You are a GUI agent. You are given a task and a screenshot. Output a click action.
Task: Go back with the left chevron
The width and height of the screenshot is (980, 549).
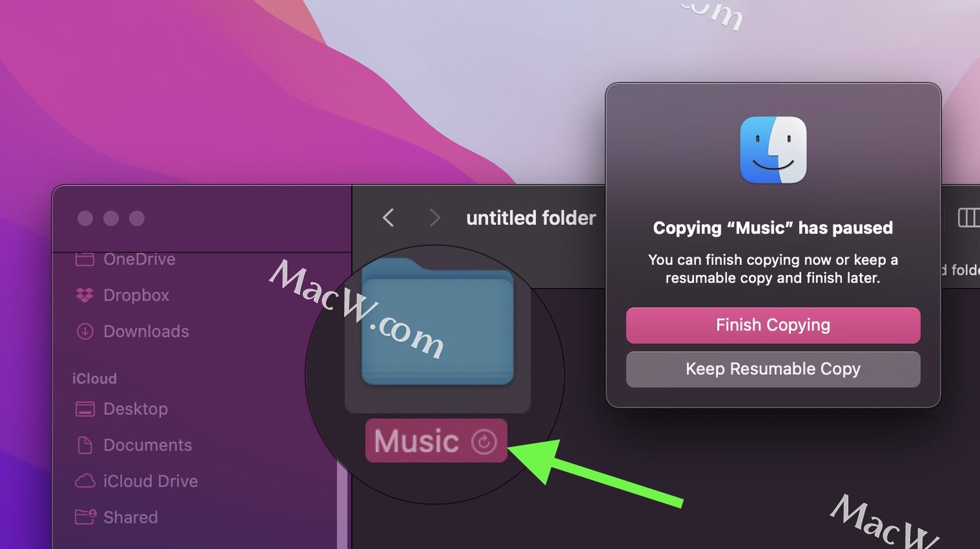coord(388,218)
